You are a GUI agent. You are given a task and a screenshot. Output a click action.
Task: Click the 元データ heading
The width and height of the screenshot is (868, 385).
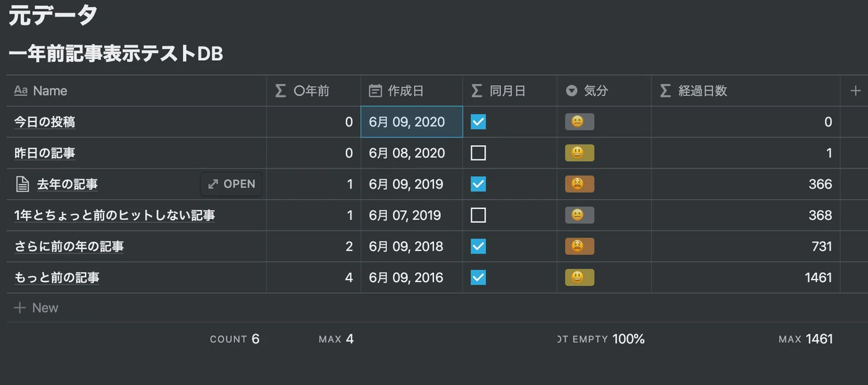click(x=53, y=15)
